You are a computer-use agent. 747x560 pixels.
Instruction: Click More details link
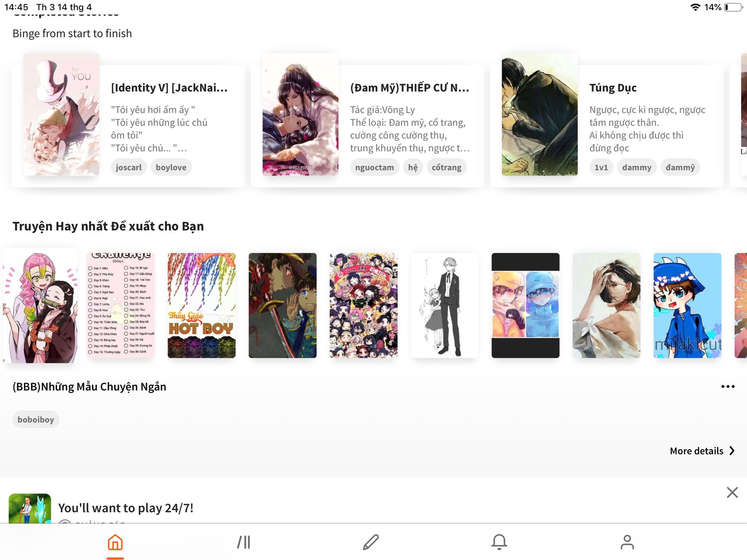[696, 451]
